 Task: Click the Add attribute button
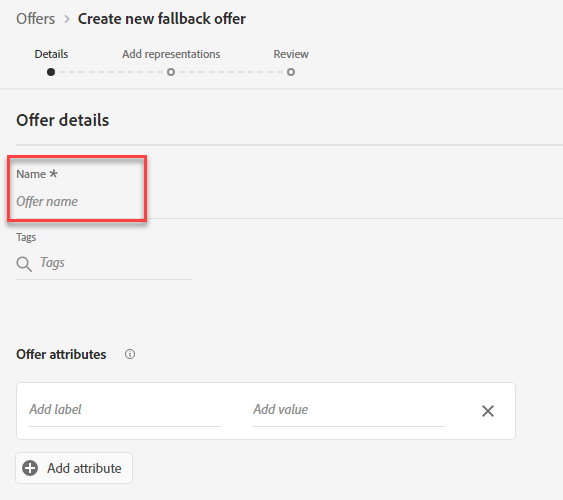coord(74,468)
